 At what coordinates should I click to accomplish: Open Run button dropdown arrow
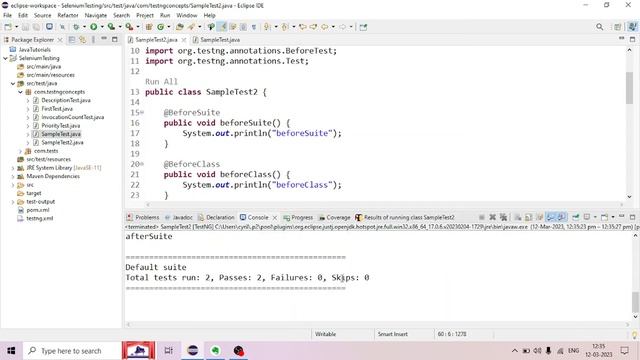102,27
